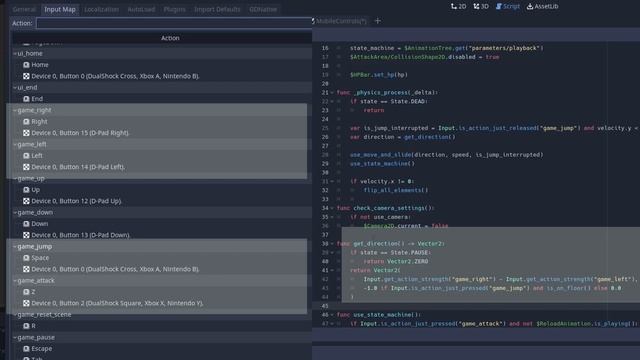Click line number 20 in the script gutter
Image resolution: width=640 pixels, height=360 pixels.
coord(325,84)
